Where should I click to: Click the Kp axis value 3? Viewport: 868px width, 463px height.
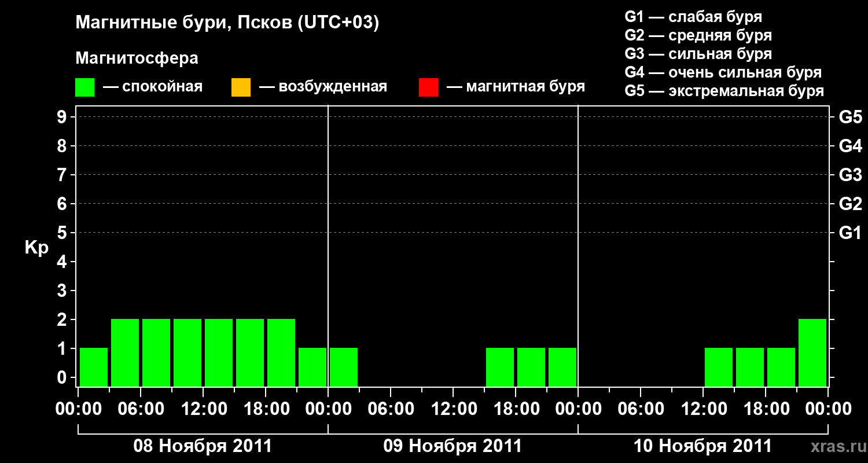(x=63, y=291)
